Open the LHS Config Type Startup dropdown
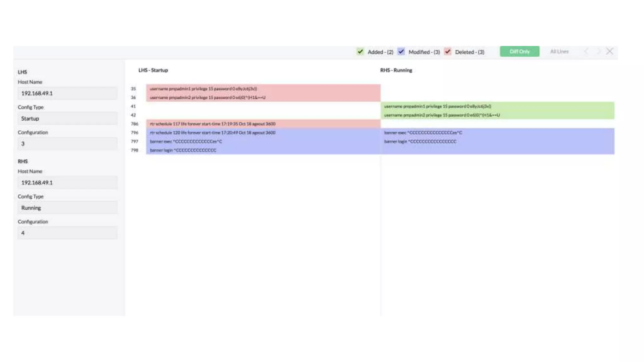644x362 pixels. [67, 118]
